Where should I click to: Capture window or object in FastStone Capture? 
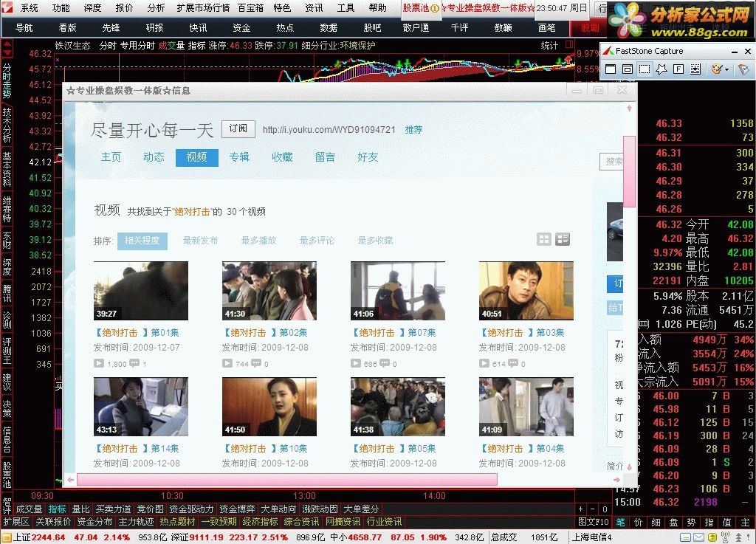coord(628,69)
